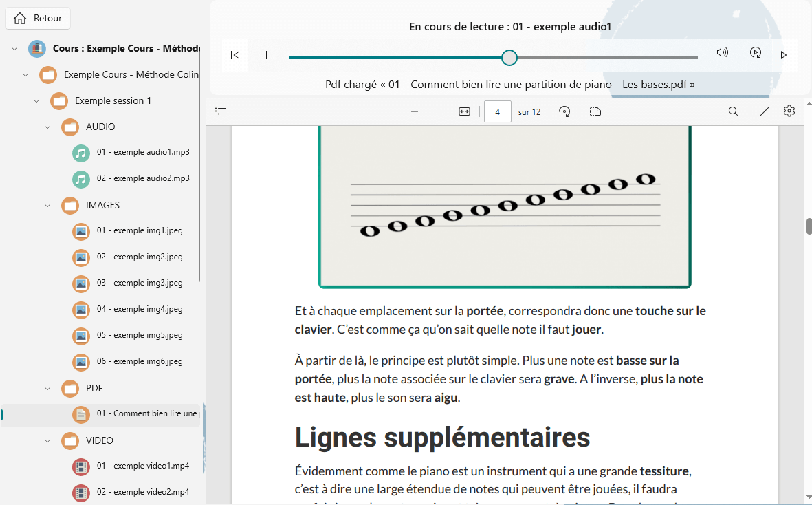Click the 'Pdf chargé' status text

(510, 85)
